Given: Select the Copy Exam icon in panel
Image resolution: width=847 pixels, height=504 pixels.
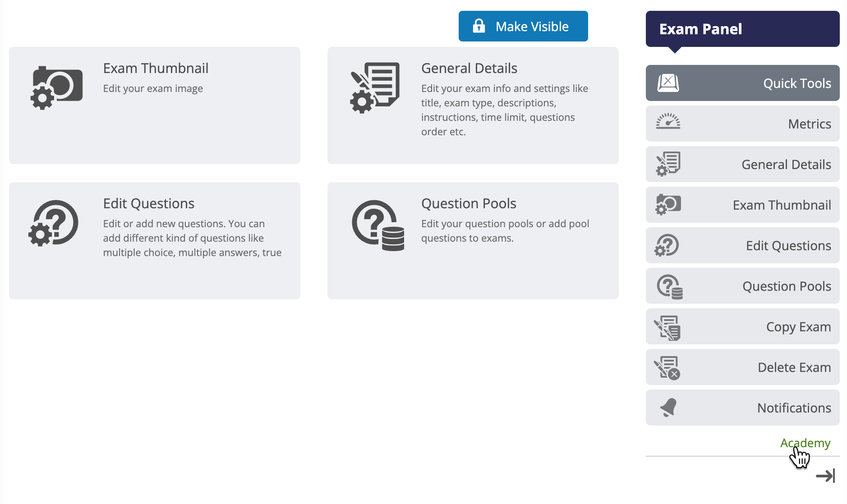Looking at the screenshot, I should pos(667,328).
